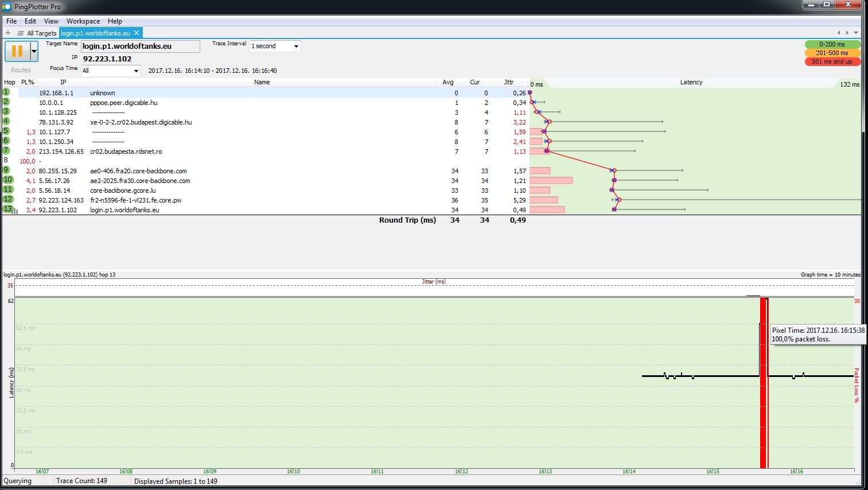Screen dimensions: 868x490
Task: Click the 201-500 ms orange legend swatch
Action: [x=832, y=53]
